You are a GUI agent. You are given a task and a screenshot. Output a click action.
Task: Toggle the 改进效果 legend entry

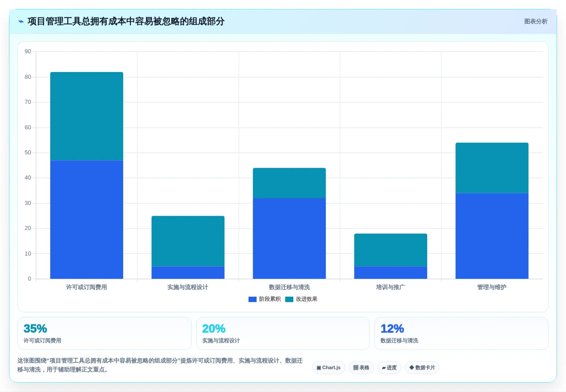[301, 299]
